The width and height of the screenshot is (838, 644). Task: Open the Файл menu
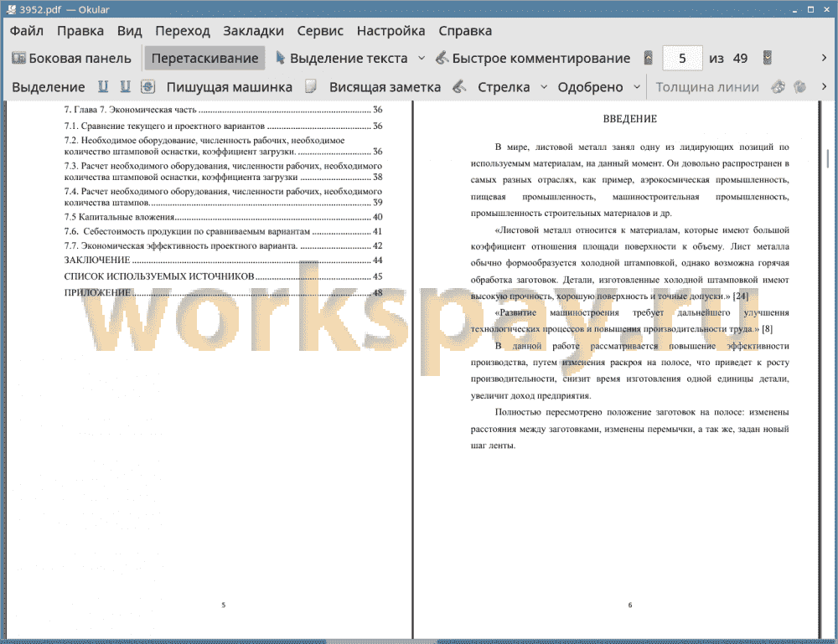pyautogui.click(x=27, y=31)
